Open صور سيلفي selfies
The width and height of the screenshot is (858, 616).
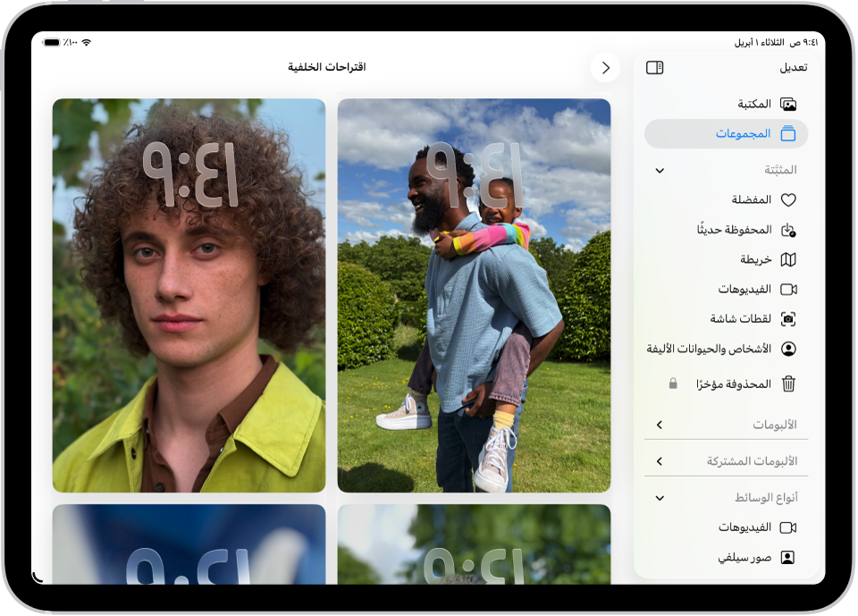click(726, 557)
